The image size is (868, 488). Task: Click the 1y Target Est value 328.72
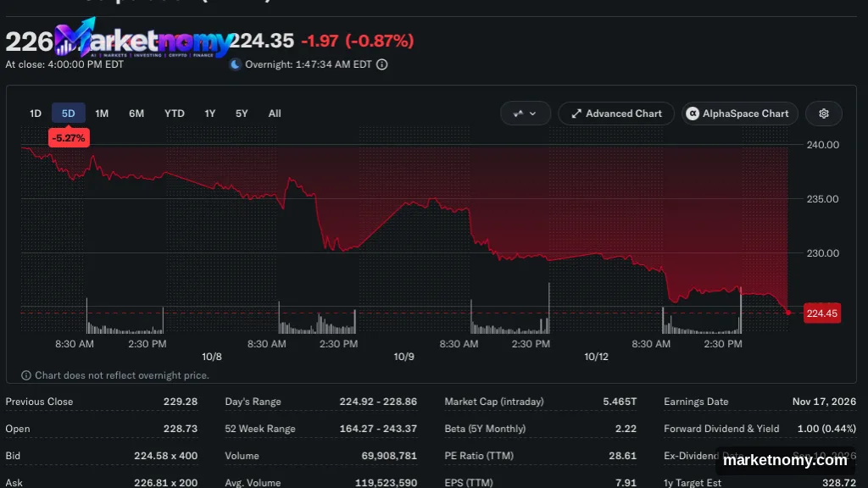tap(838, 482)
